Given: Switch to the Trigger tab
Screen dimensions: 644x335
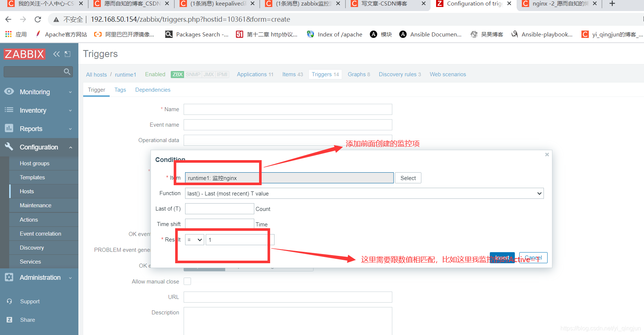Looking at the screenshot, I should 96,90.
